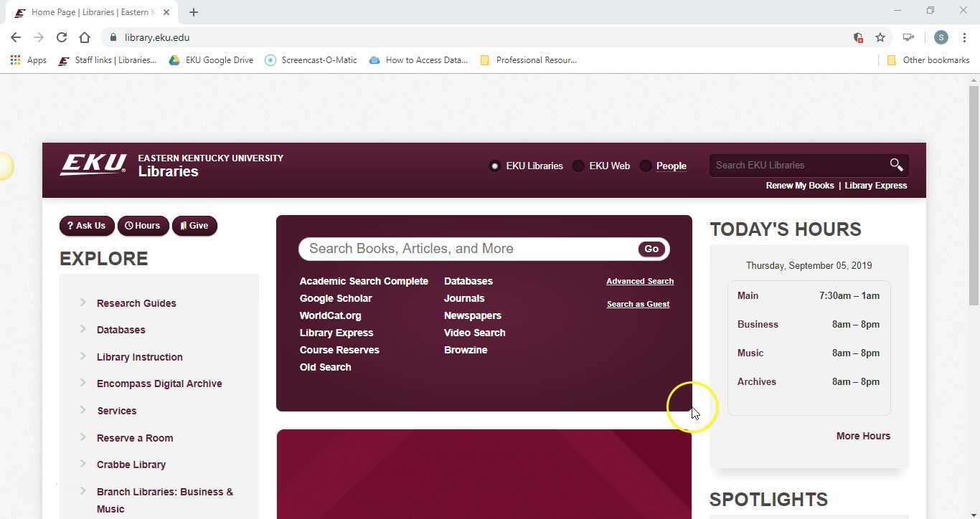980x519 pixels.
Task: Open How to Access Data bookmark
Action: (418, 60)
